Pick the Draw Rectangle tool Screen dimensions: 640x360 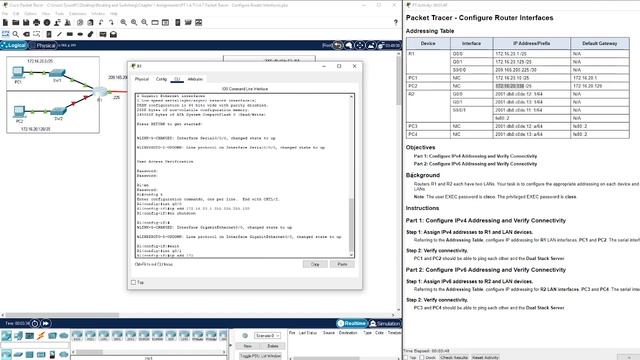coord(70,34)
